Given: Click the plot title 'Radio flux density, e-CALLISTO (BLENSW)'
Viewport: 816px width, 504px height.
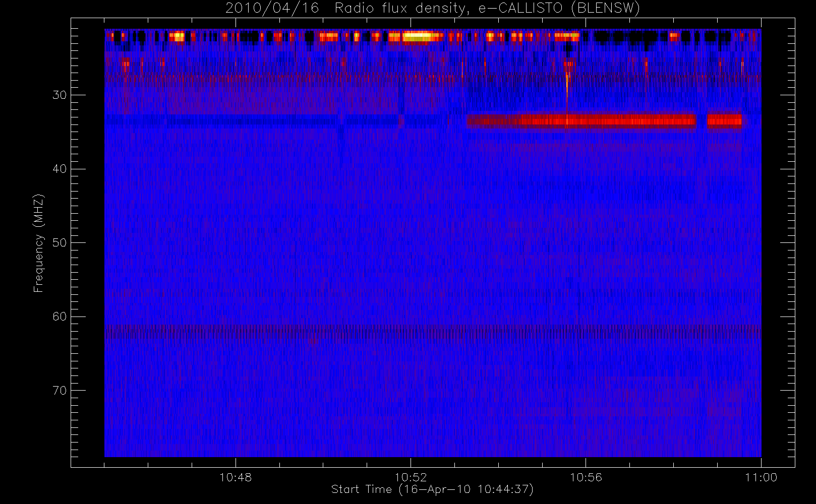Looking at the screenshot, I should point(487,8).
